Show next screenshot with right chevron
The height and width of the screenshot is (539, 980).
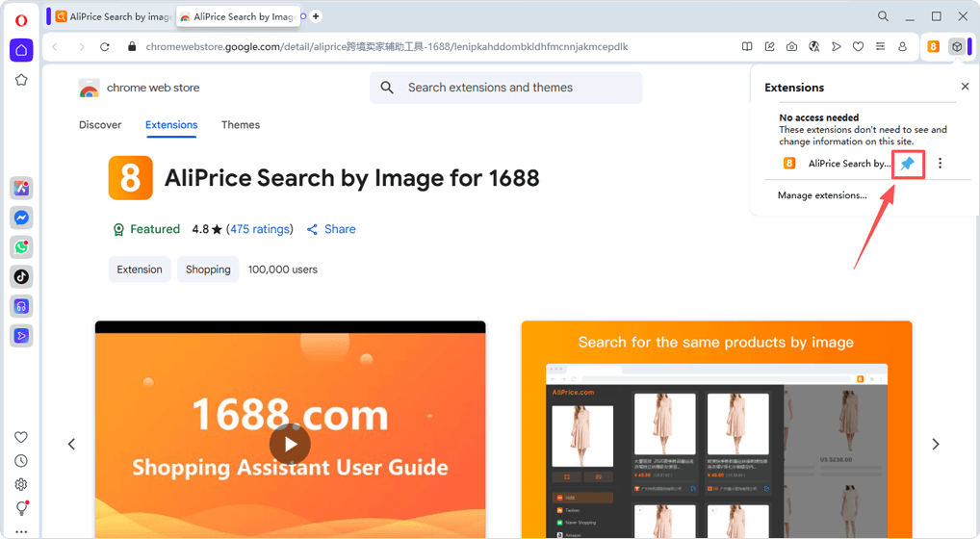point(935,444)
